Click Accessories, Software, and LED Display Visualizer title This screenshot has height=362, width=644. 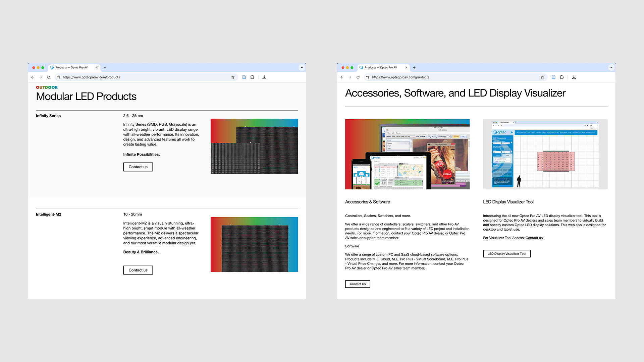click(455, 93)
